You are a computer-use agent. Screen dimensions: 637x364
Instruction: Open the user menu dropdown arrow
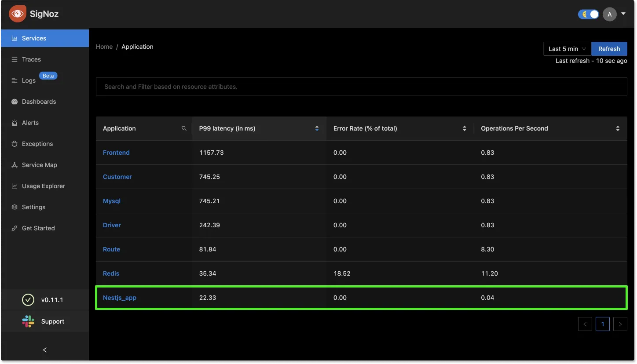click(623, 14)
